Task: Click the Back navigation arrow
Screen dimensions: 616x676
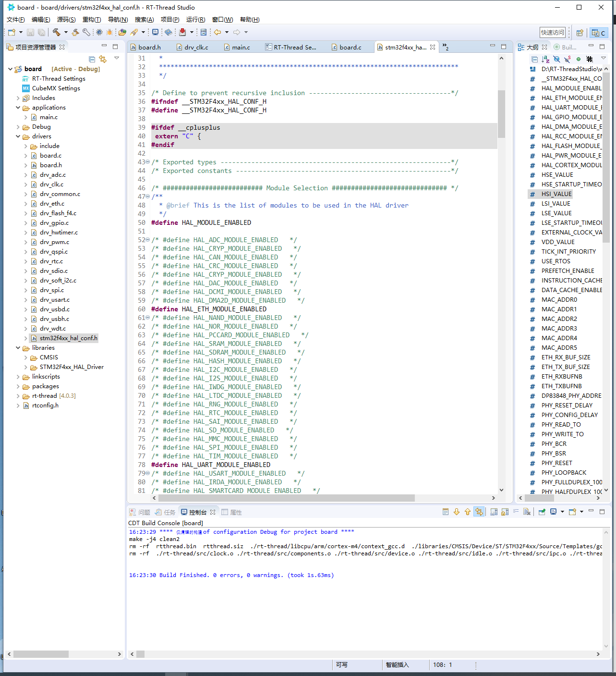Action: coord(217,32)
